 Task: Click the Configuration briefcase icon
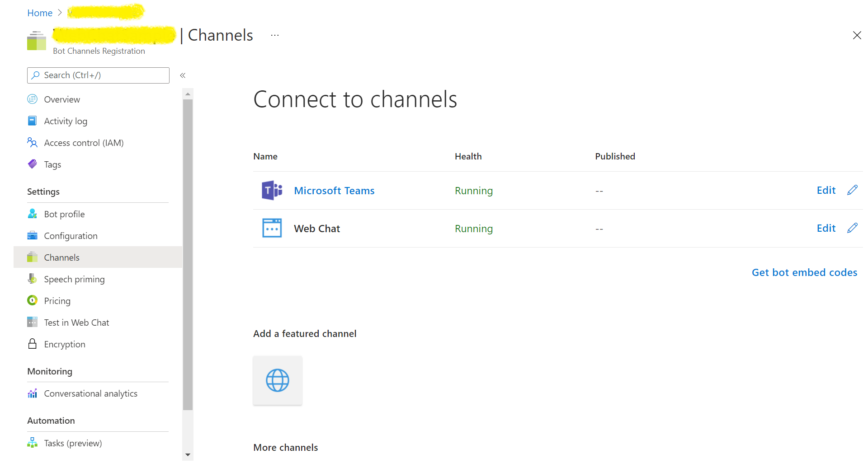(32, 235)
